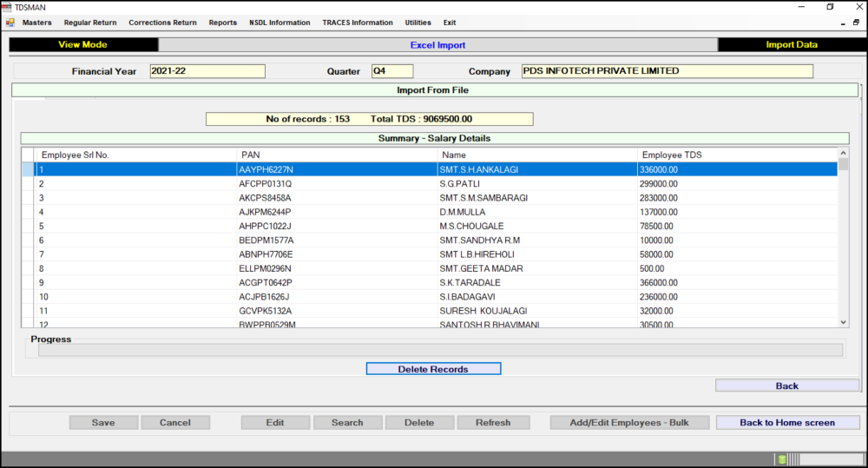This screenshot has height=468, width=868.
Task: Click the table scrollbar down arrow
Action: click(843, 322)
